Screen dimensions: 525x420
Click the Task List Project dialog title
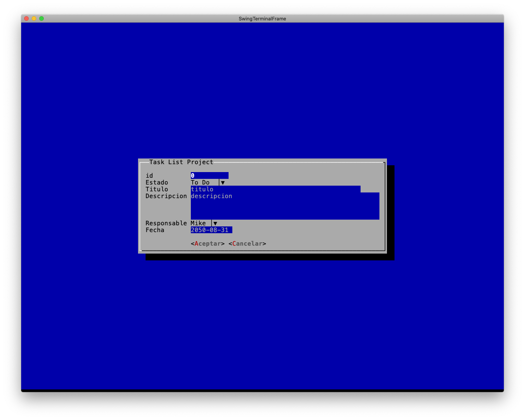click(x=181, y=162)
